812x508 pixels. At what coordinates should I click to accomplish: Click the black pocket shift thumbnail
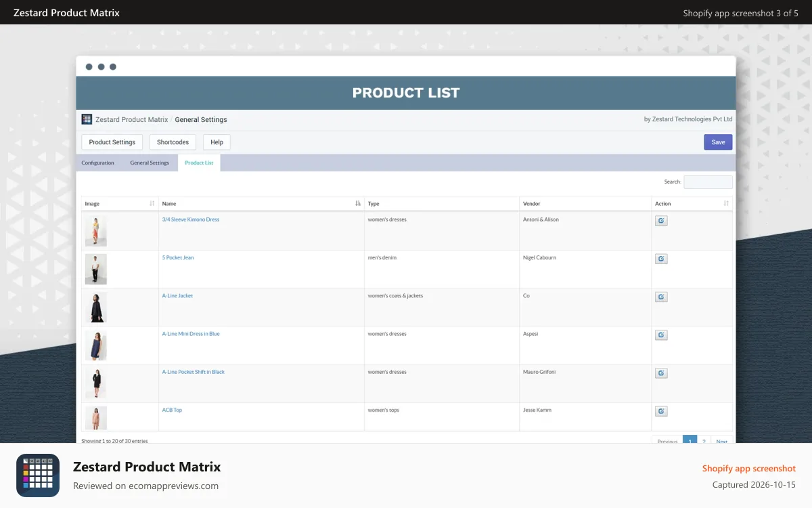point(95,383)
